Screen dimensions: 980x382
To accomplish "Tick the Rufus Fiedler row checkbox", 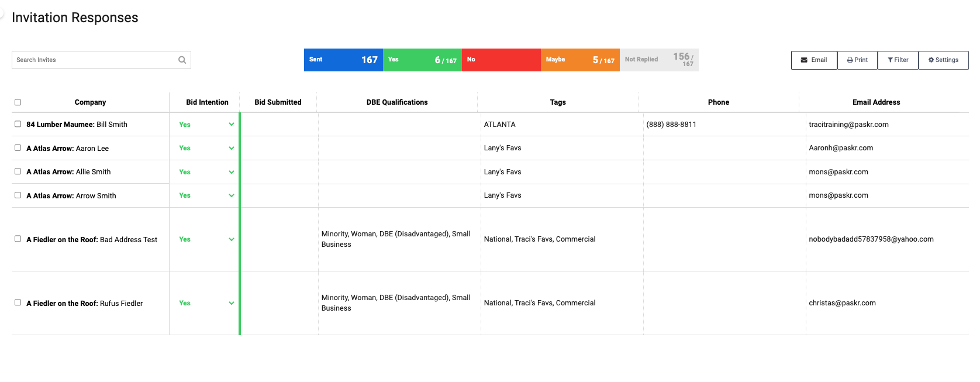I will (18, 302).
